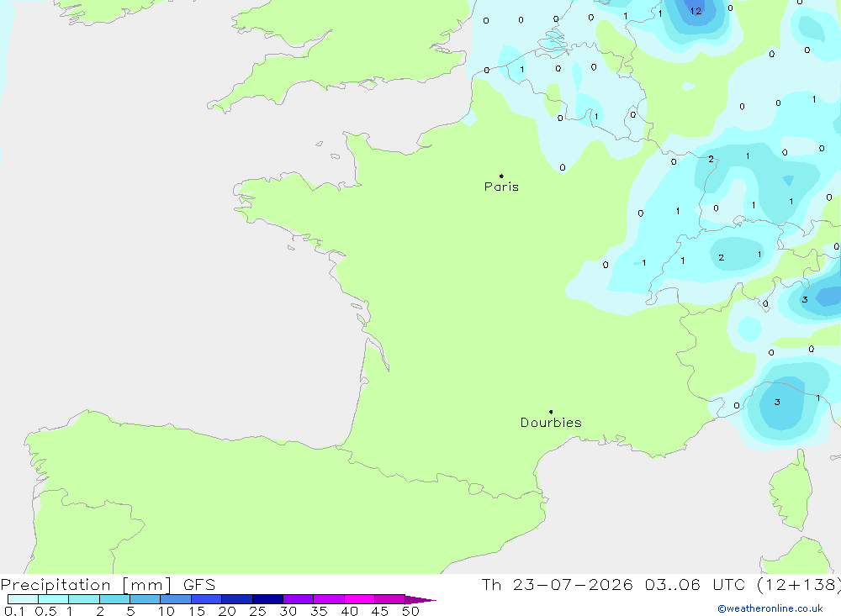841x616 pixels.
Task: Click the '03..06 UTC' time range text
Action: [x=696, y=585]
